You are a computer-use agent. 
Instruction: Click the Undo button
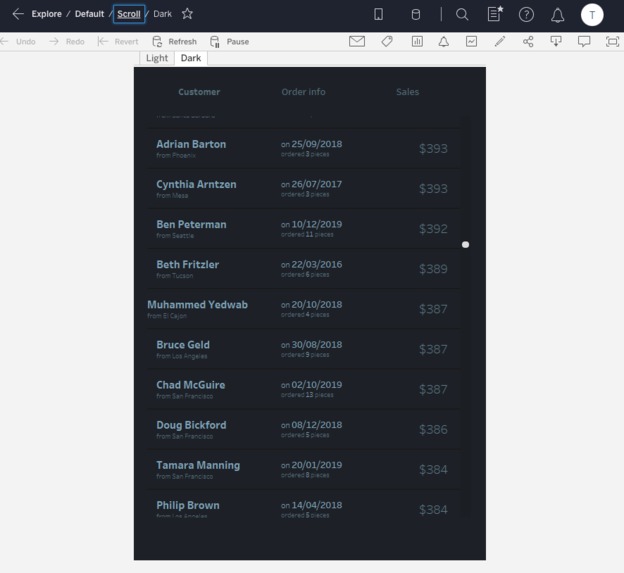click(x=18, y=41)
